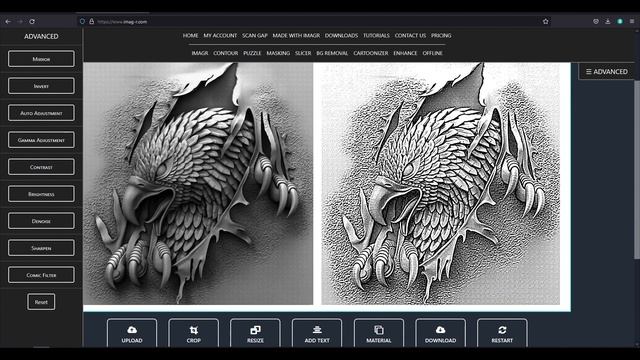
Task: Apply the Invert filter
Action: (41, 86)
